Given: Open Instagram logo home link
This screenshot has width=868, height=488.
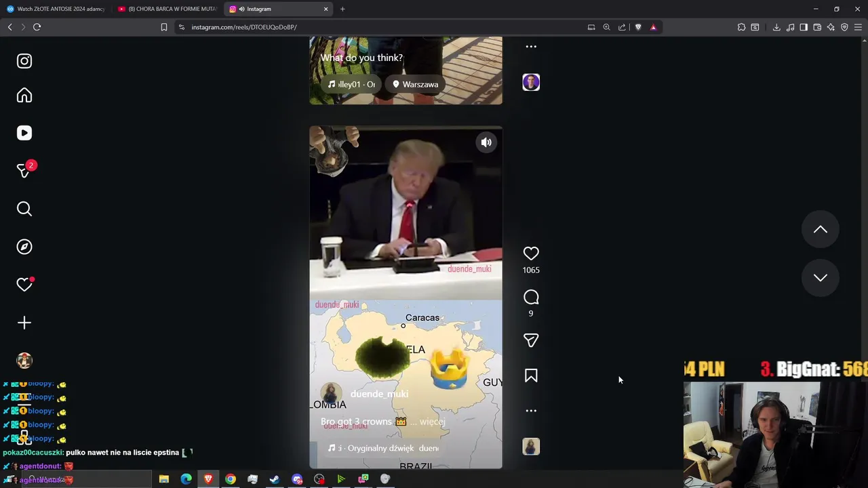Looking at the screenshot, I should point(24,61).
